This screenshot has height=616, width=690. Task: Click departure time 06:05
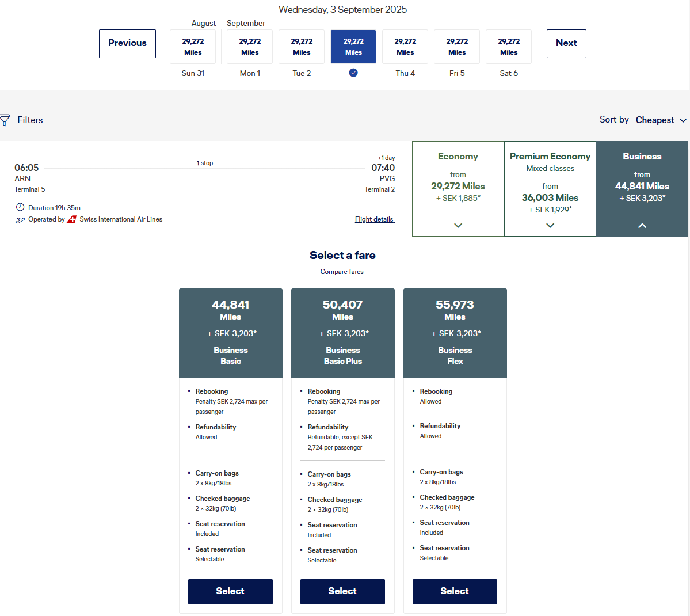[26, 168]
